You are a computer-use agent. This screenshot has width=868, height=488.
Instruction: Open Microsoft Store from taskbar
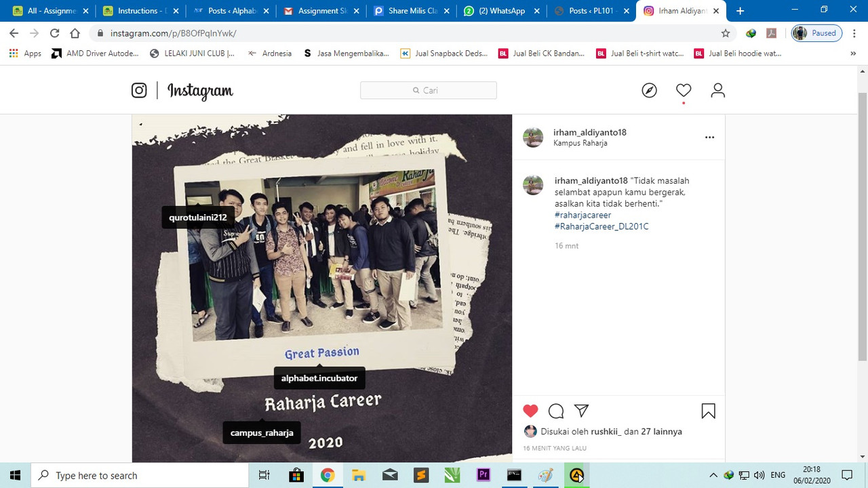pos(296,475)
